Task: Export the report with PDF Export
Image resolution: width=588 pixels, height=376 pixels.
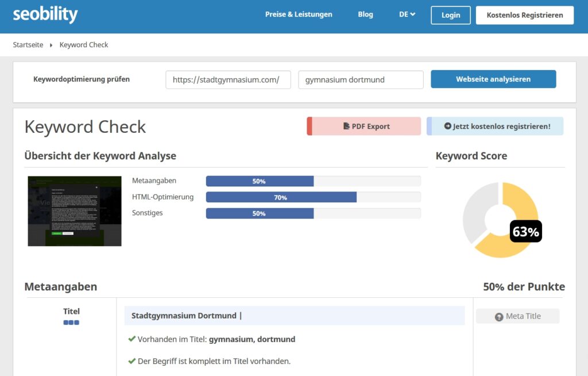Action: pos(363,126)
